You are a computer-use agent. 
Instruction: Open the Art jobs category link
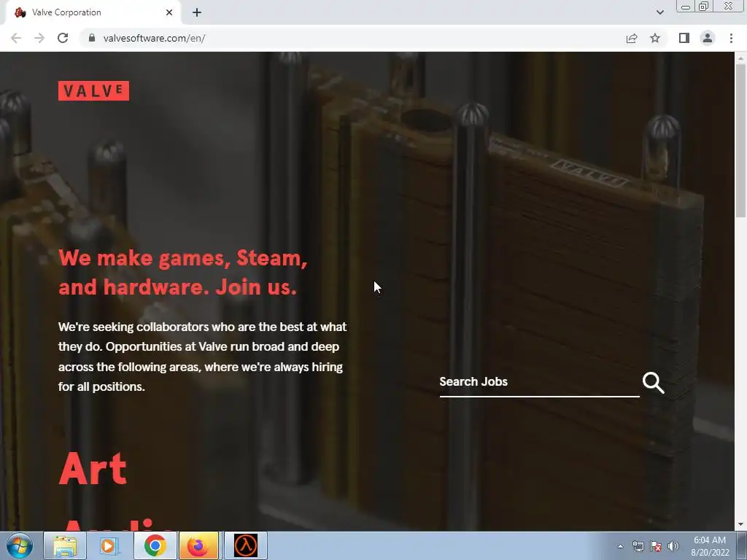[93, 469]
